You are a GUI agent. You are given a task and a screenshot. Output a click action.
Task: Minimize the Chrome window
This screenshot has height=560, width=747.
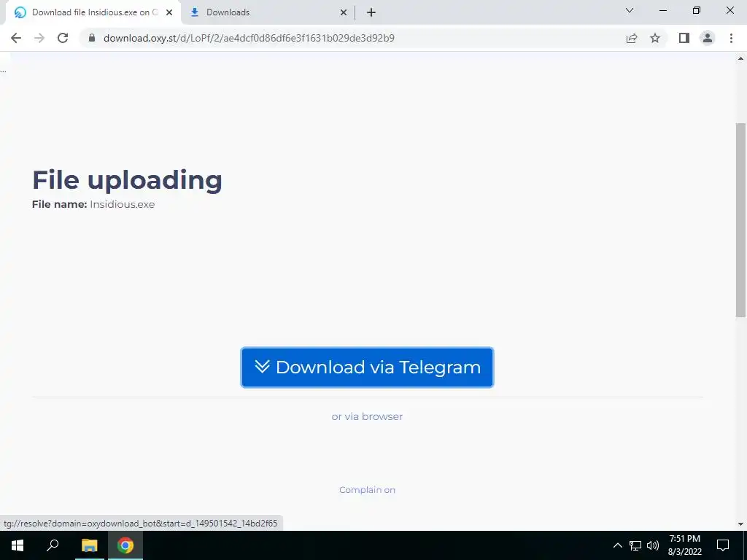pyautogui.click(x=662, y=10)
